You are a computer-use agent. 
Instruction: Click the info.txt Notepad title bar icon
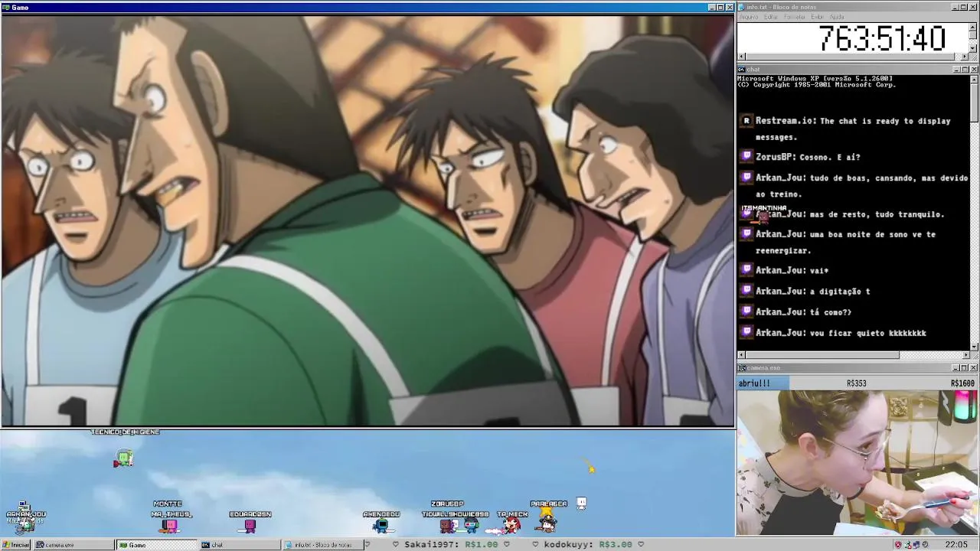(743, 7)
